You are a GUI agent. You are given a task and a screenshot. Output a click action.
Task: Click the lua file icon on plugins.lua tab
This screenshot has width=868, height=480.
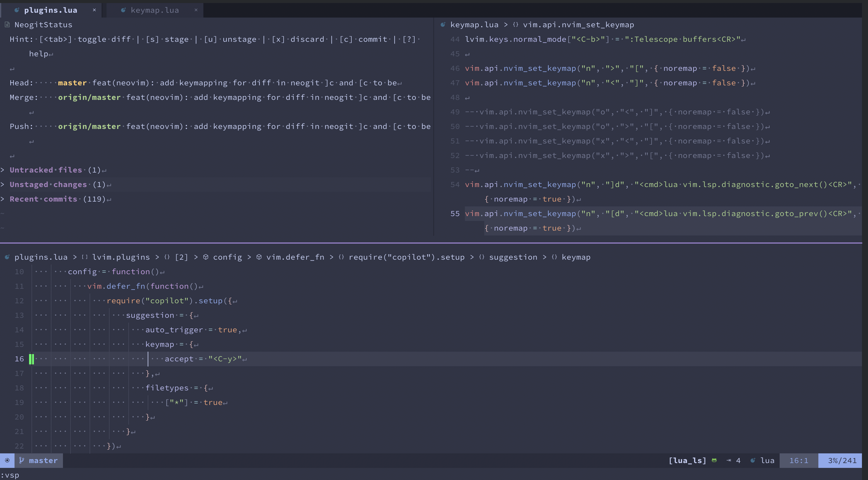(x=17, y=10)
